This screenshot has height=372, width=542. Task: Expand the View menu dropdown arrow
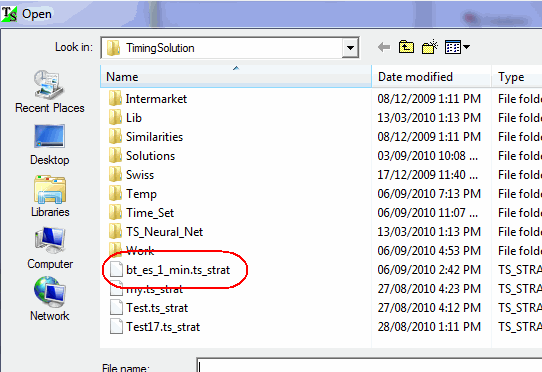pos(467,47)
